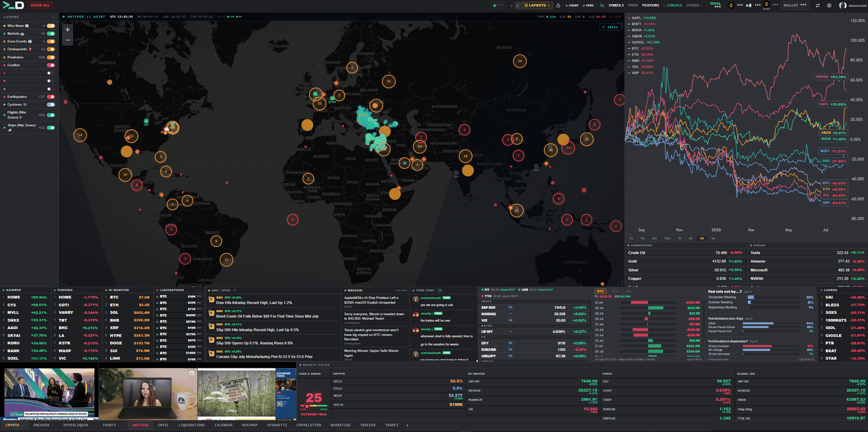The width and height of the screenshot is (868, 432).
Task: Zoom in on the world map
Action: (x=68, y=30)
